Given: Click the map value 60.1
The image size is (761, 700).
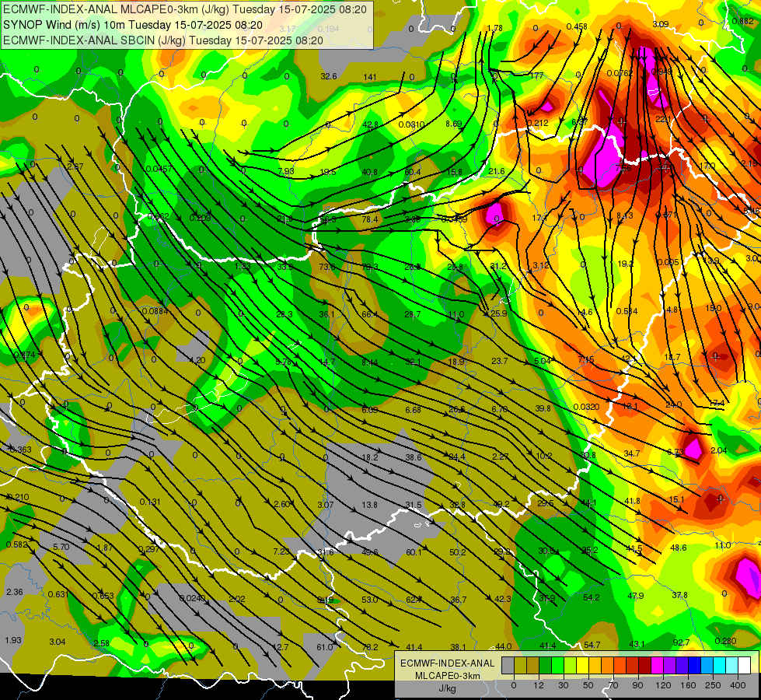Looking at the screenshot, I should [414, 552].
